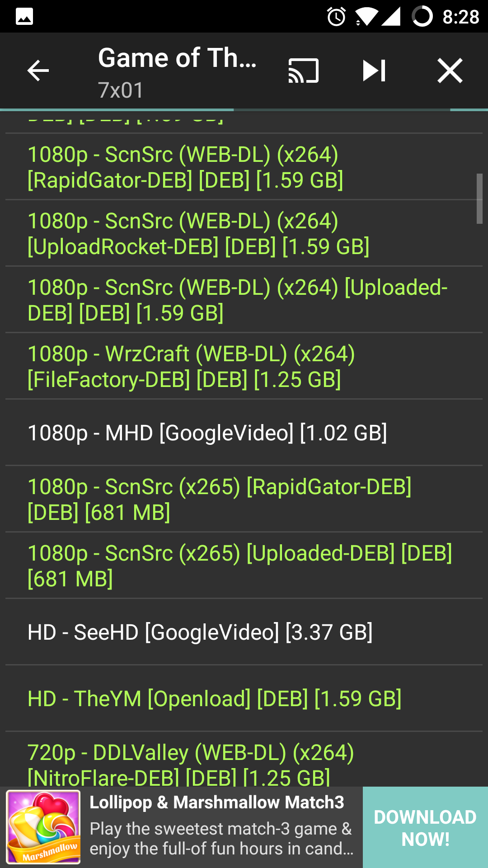The height and width of the screenshot is (868, 488).
Task: Skip to next episode icon
Action: [374, 71]
